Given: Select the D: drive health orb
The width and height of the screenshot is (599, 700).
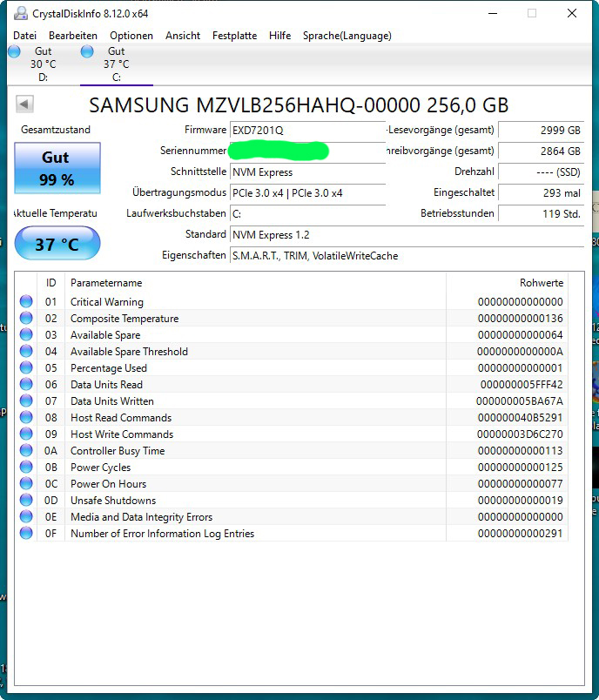Looking at the screenshot, I should (14, 51).
